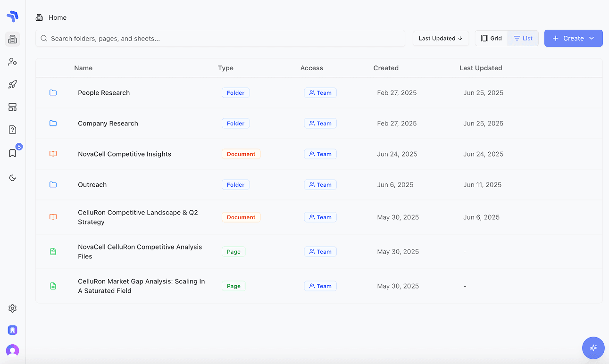Open the user settings sidebar icon
The width and height of the screenshot is (609, 364).
[13, 62]
